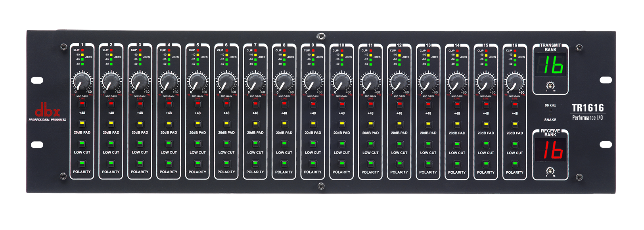Adjust channel 16 MIC GAIN knob
Image resolution: width=644 pixels, height=230 pixels.
[515, 82]
